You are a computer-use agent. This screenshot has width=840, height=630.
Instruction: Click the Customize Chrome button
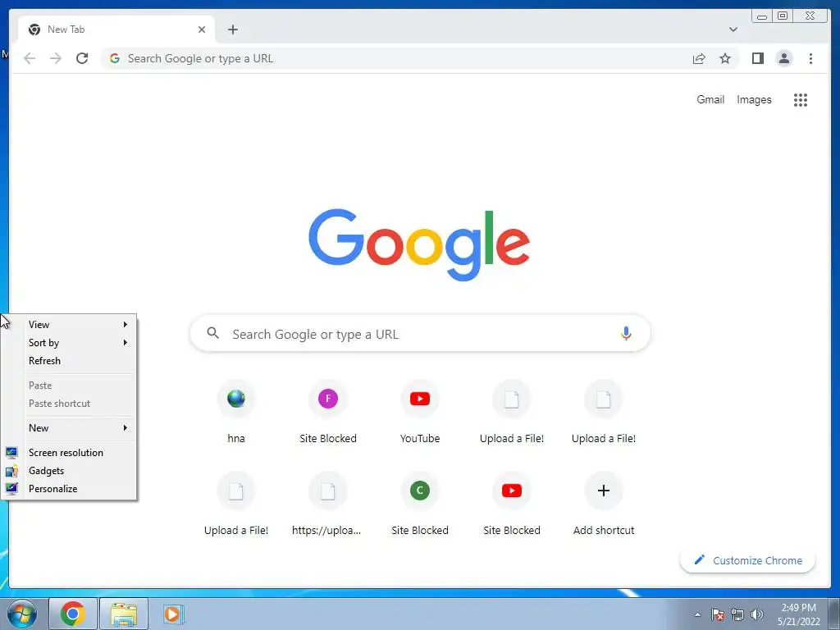748,560
